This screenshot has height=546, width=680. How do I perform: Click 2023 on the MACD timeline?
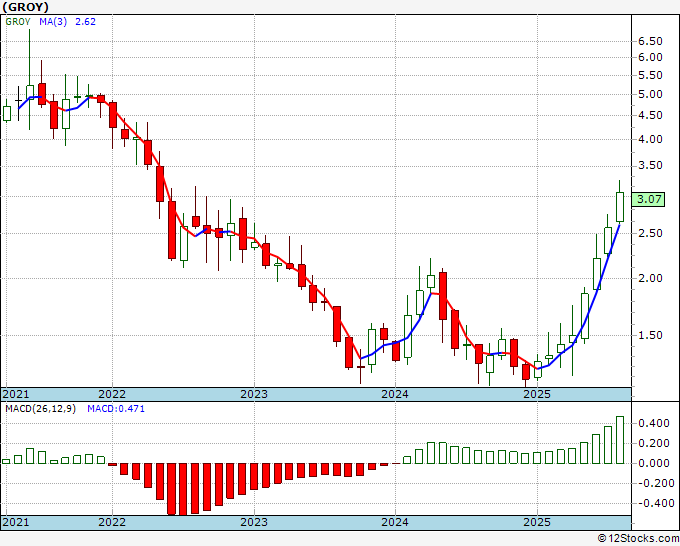click(x=254, y=522)
